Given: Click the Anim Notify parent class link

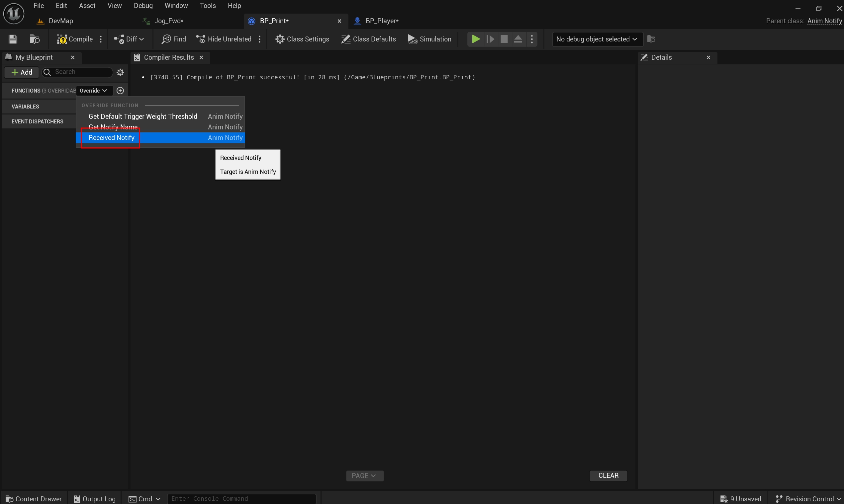Looking at the screenshot, I should coord(824,21).
